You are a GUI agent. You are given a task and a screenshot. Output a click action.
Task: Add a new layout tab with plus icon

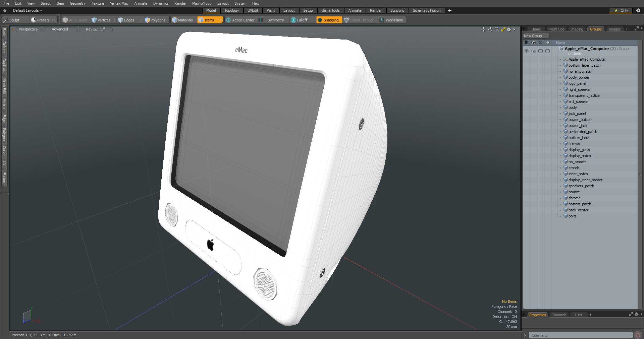[450, 10]
